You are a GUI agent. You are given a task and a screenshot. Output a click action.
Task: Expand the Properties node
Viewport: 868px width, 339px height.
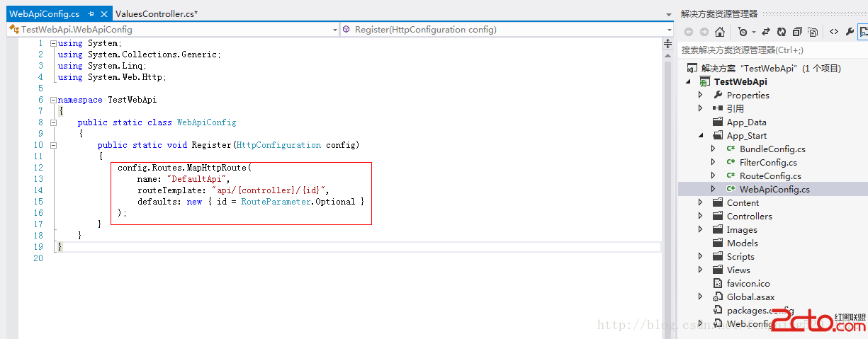coord(700,95)
